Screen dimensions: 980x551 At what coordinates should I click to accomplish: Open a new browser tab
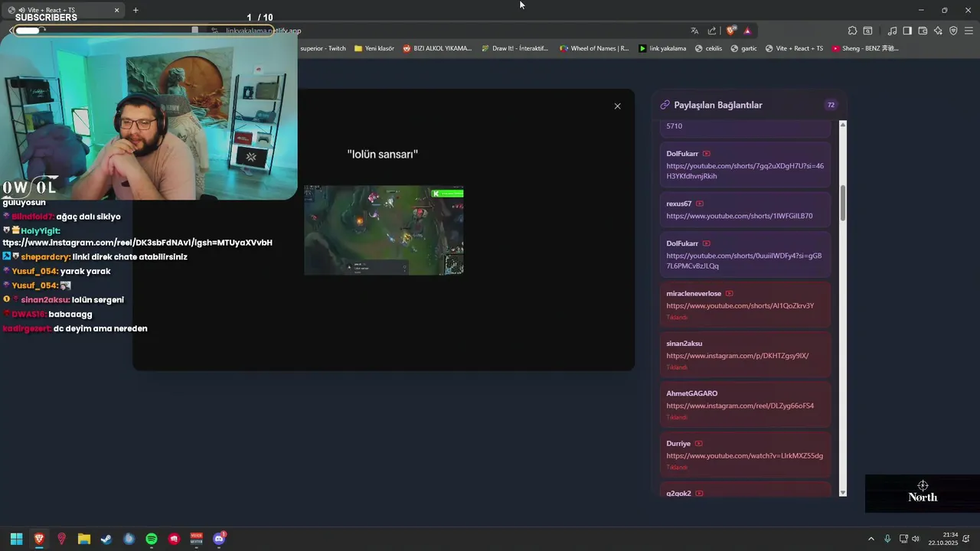pos(136,10)
